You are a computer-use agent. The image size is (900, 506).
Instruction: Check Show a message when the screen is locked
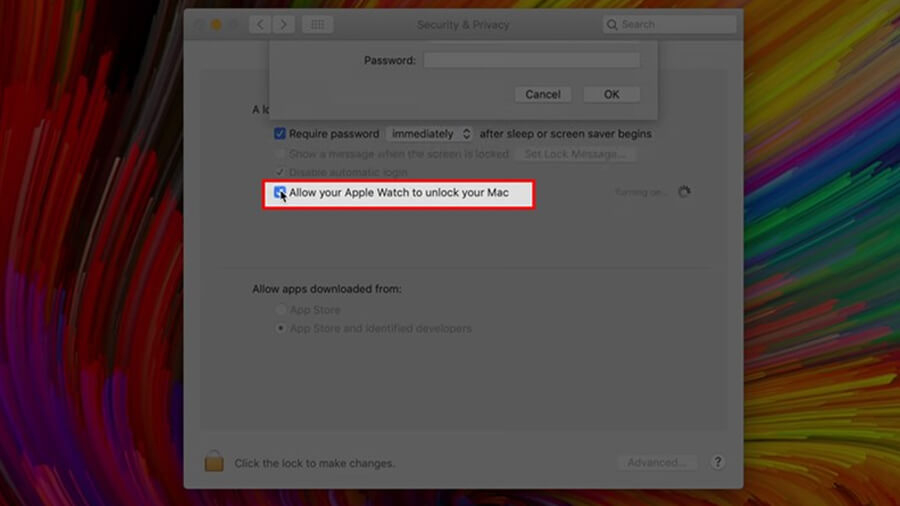(x=280, y=154)
